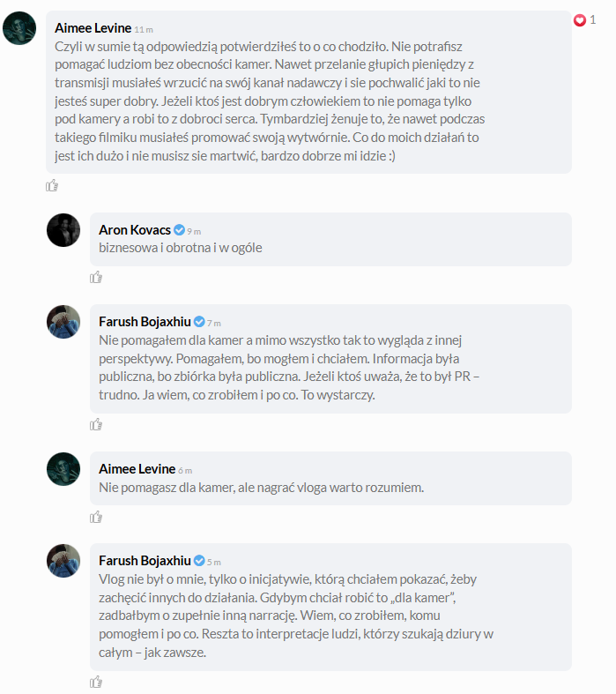Open Farush Bojaxhiu's avatar on 7 m reply

[63, 322]
